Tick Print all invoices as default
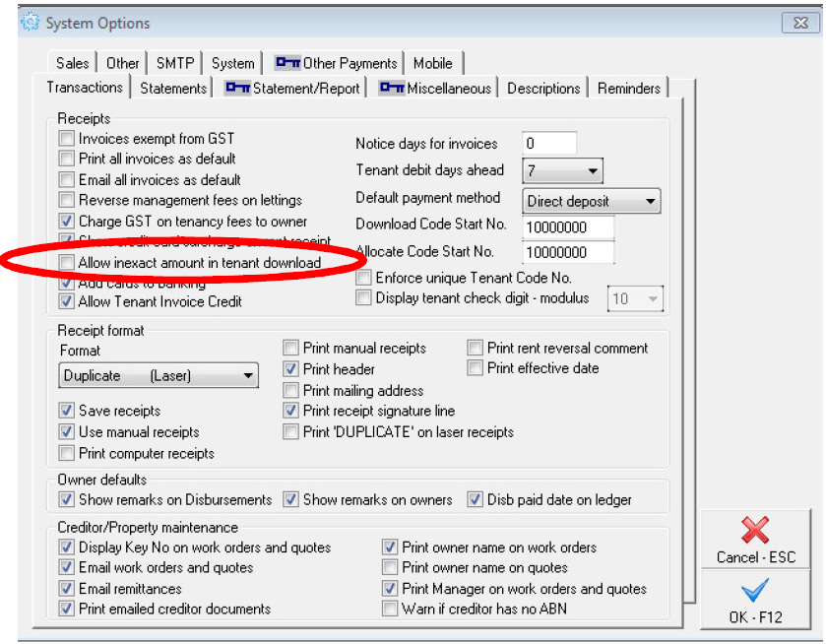826x644 pixels. pos(66,159)
